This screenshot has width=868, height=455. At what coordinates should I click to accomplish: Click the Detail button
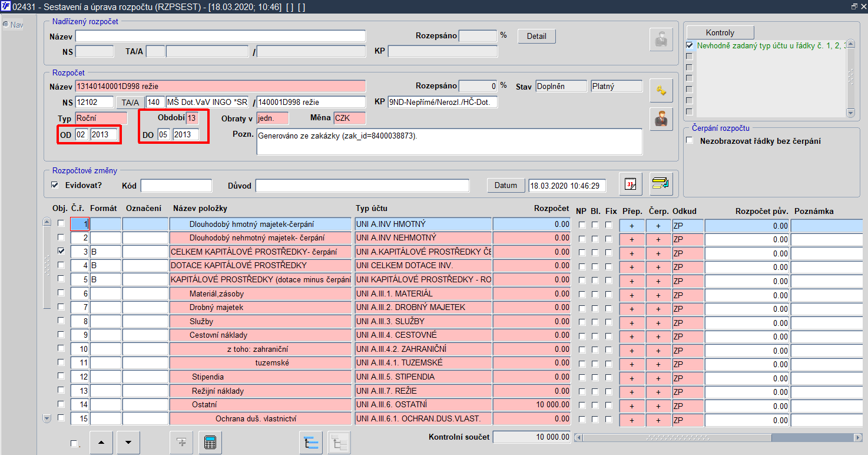click(536, 36)
